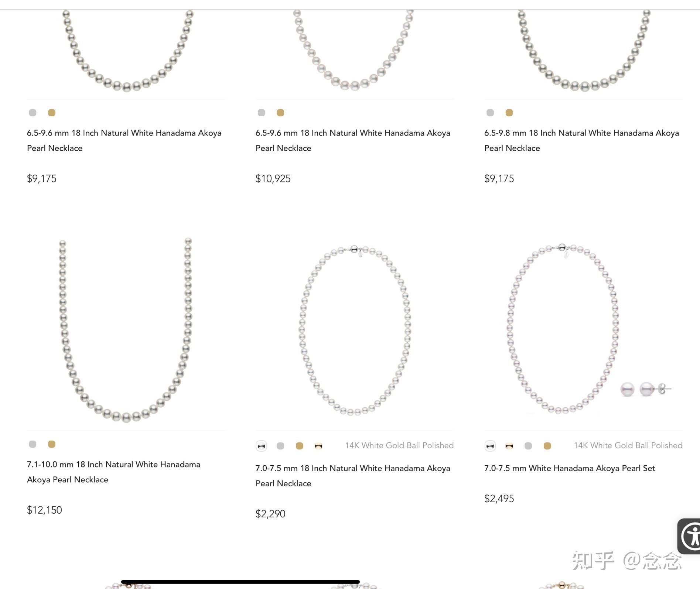Pick gold swatch on $10,925 necklace
700x589 pixels.
[280, 113]
